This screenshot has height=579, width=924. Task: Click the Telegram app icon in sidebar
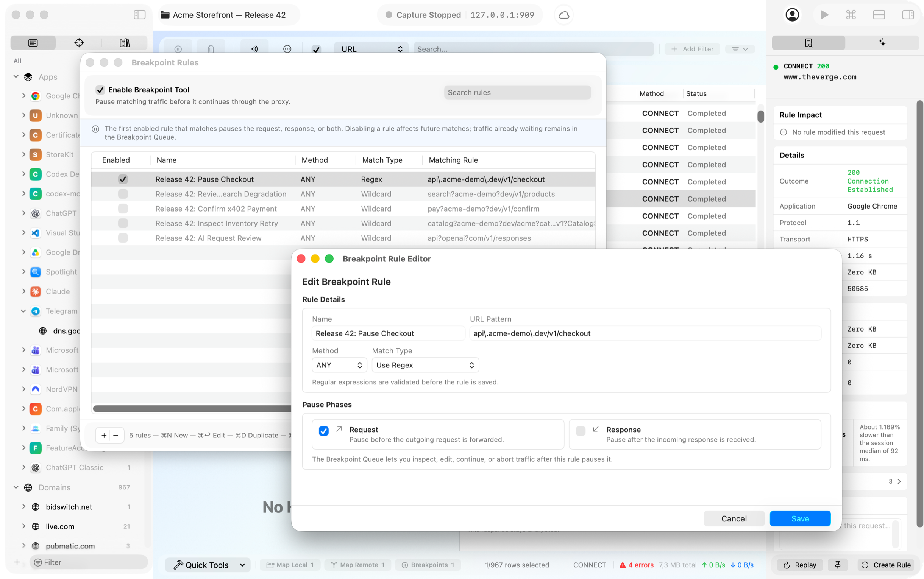click(36, 311)
